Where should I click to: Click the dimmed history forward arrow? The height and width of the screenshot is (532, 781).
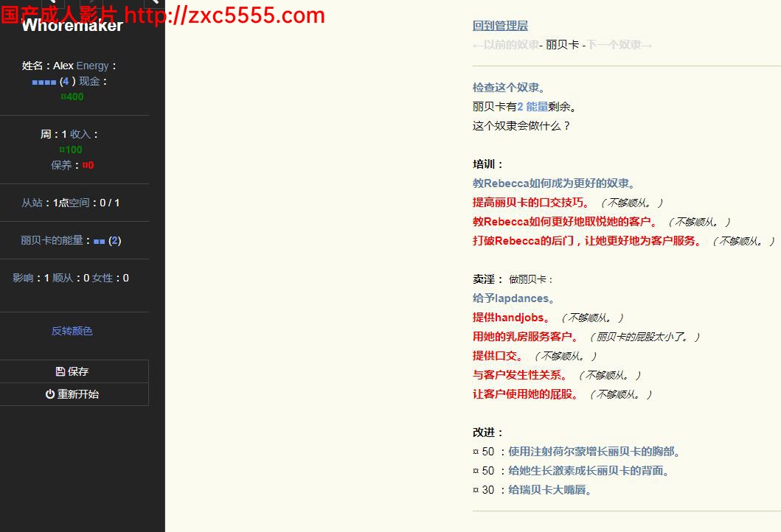[90, 4]
